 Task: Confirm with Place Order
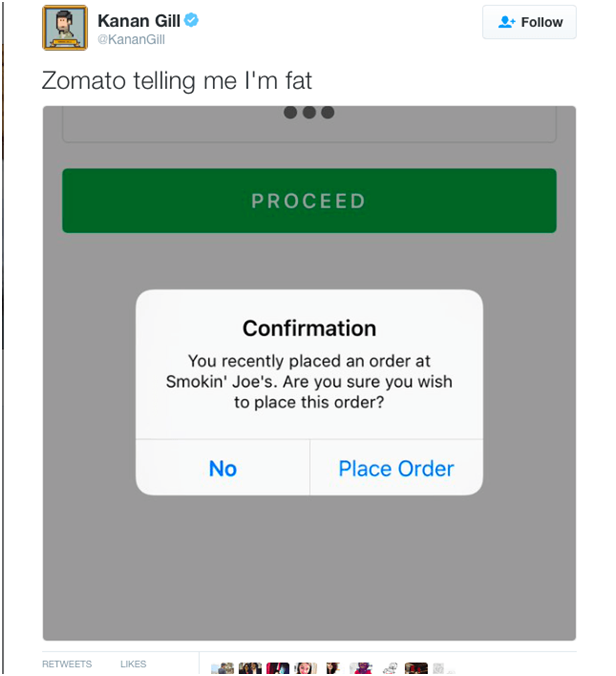396,468
